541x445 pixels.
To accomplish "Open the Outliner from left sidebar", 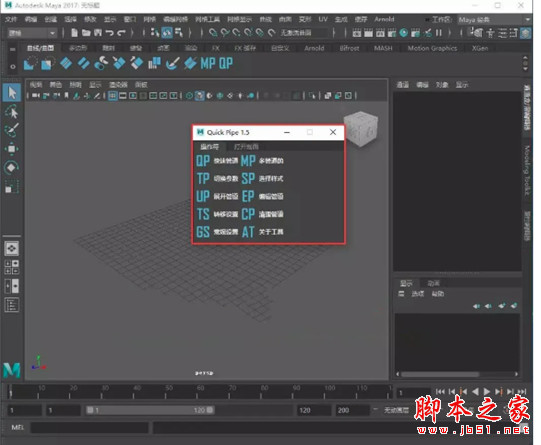I will [x=11, y=305].
